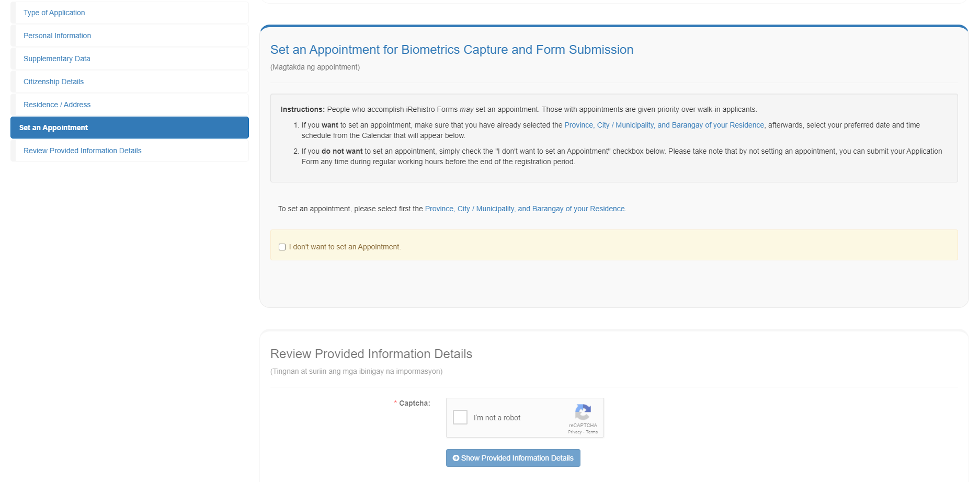Image resolution: width=980 pixels, height=482 pixels.
Task: Tick the "I'm not a robot" checkbox
Action: click(460, 417)
